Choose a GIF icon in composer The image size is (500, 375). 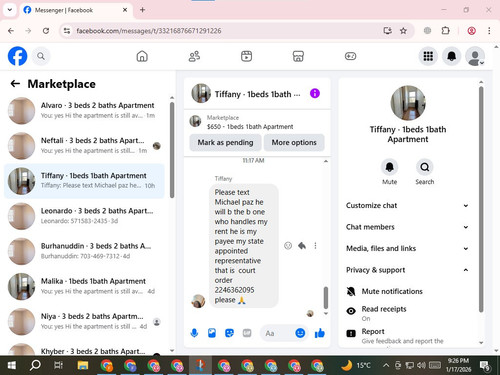coord(247,333)
